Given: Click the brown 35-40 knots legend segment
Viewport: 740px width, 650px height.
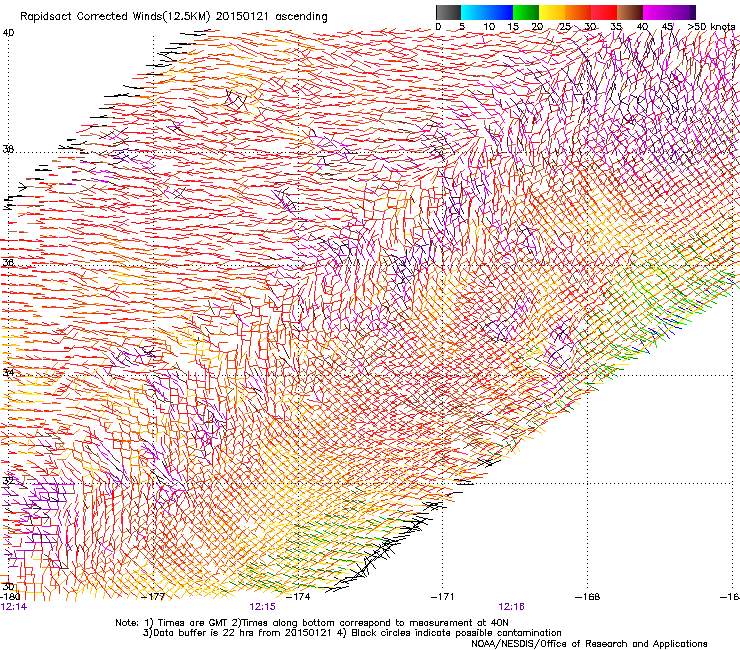Looking at the screenshot, I should [630, 12].
